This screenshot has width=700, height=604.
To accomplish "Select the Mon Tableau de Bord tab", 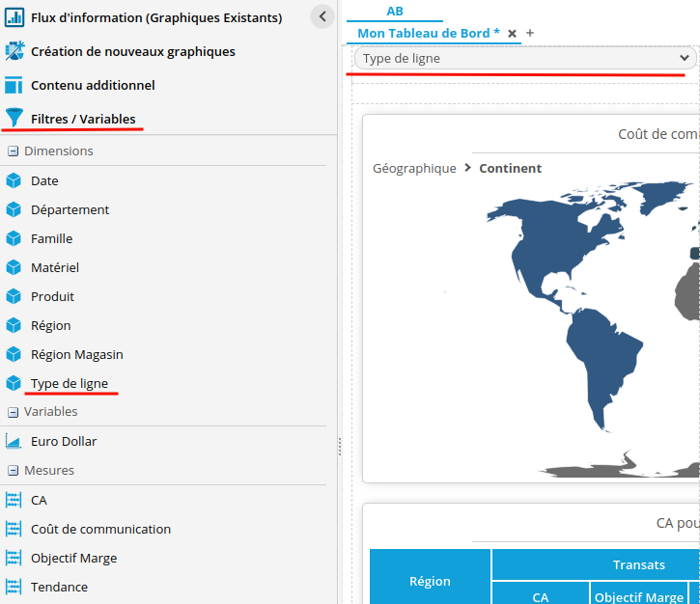I will tap(428, 33).
